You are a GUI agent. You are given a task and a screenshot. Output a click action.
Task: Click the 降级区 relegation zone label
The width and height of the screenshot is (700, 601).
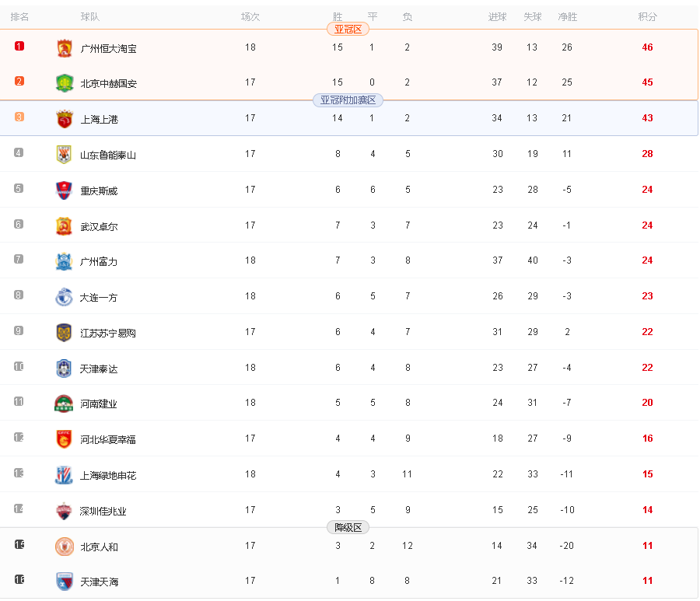pyautogui.click(x=348, y=527)
